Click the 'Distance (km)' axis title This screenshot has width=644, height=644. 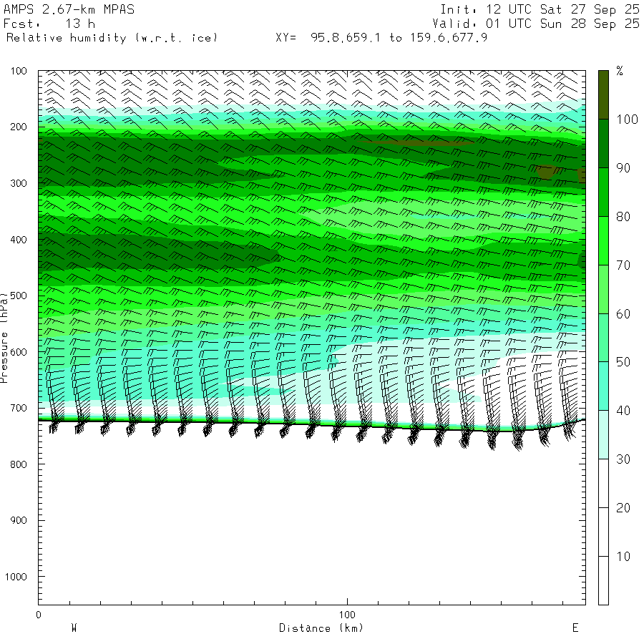[x=321, y=628]
